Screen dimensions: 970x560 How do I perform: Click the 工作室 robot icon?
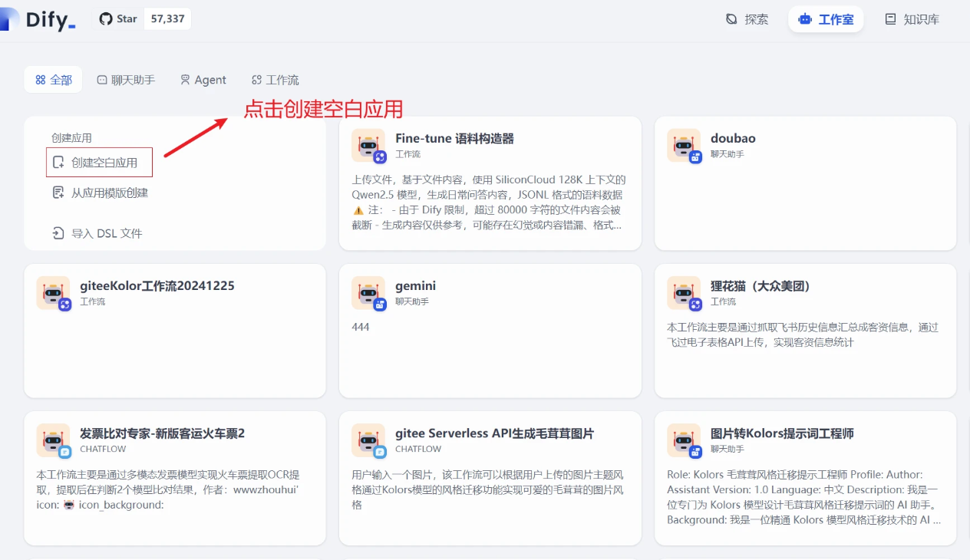pos(805,19)
